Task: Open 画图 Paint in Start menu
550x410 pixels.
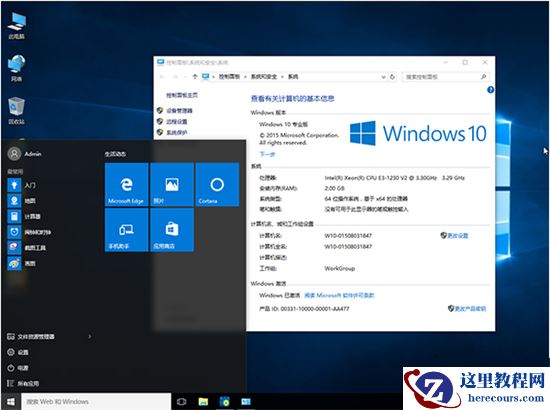Action: (22, 263)
